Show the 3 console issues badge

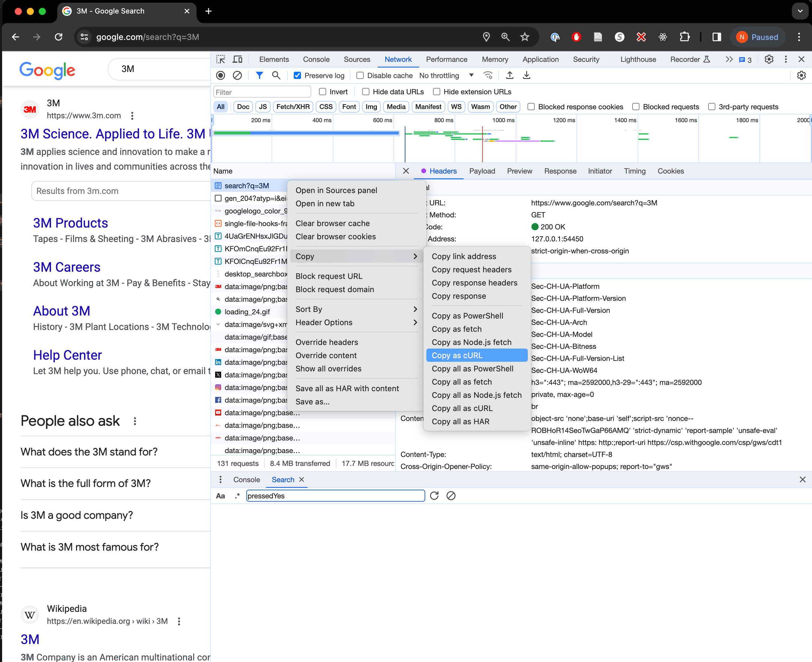(x=745, y=60)
